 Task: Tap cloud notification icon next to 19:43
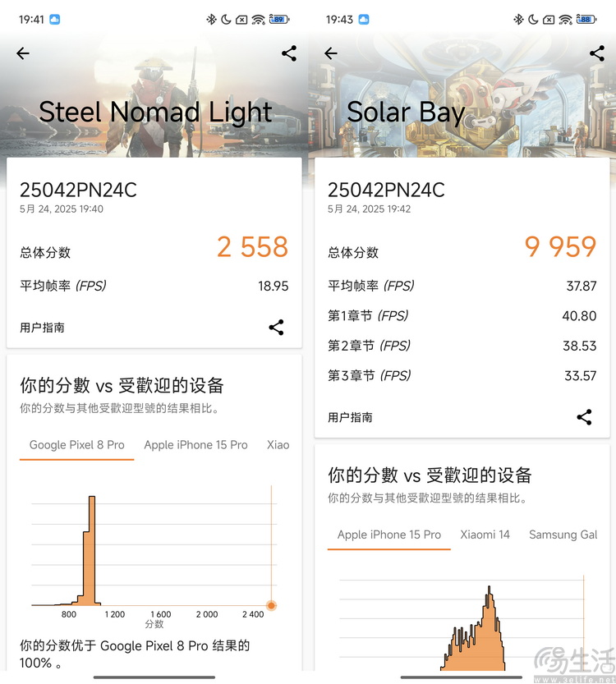363,19
